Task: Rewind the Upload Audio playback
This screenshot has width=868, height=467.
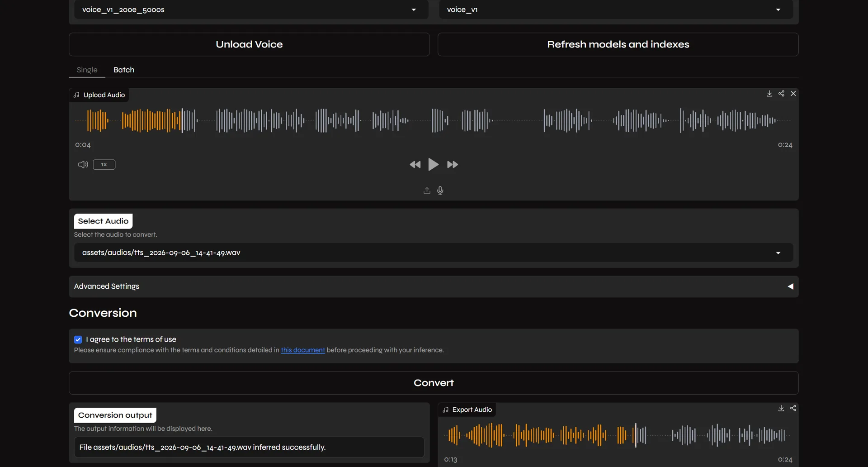Action: 415,165
